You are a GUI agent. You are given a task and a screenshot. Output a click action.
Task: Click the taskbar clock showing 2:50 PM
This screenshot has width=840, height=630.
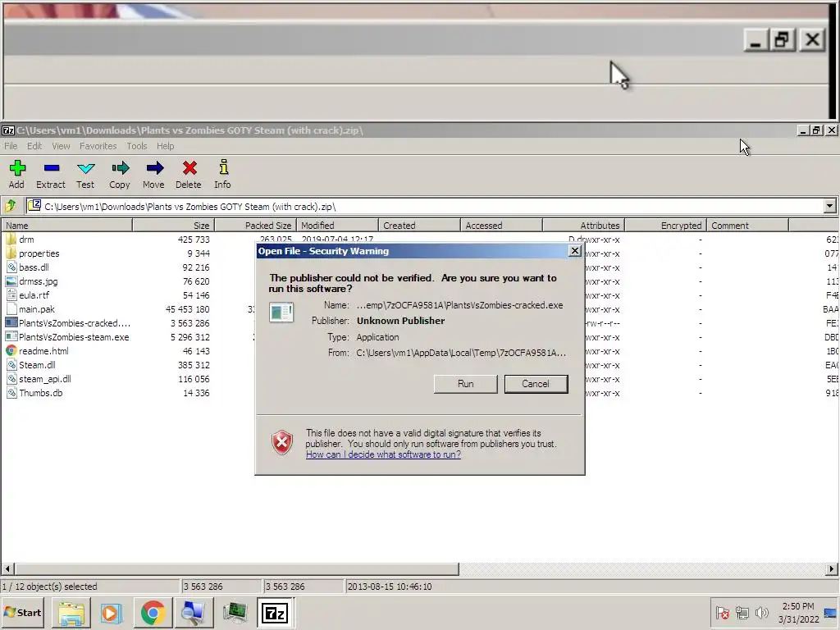798,613
